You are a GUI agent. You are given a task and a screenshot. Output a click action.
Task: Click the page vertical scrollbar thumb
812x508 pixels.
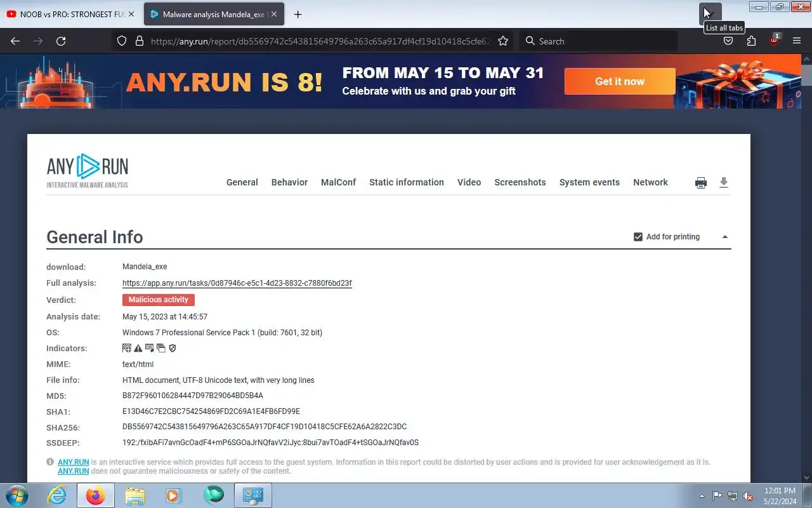coord(806,74)
